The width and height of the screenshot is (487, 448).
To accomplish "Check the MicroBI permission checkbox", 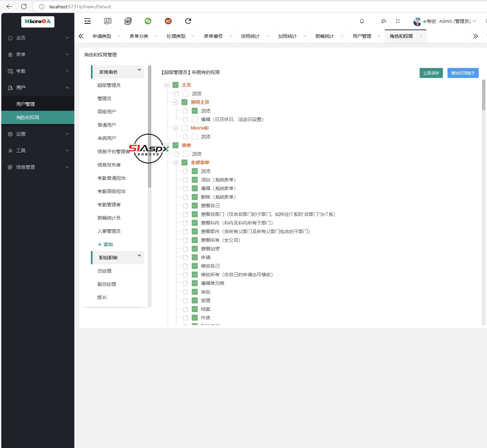I will coord(184,128).
